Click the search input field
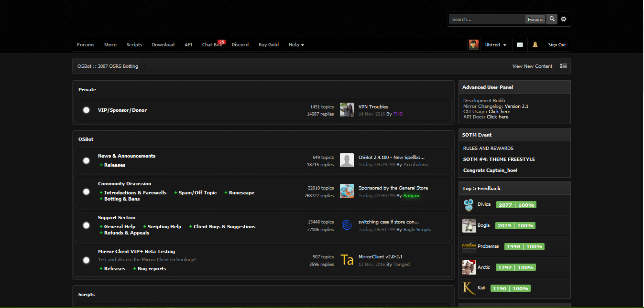This screenshot has height=308, width=644. [x=487, y=19]
